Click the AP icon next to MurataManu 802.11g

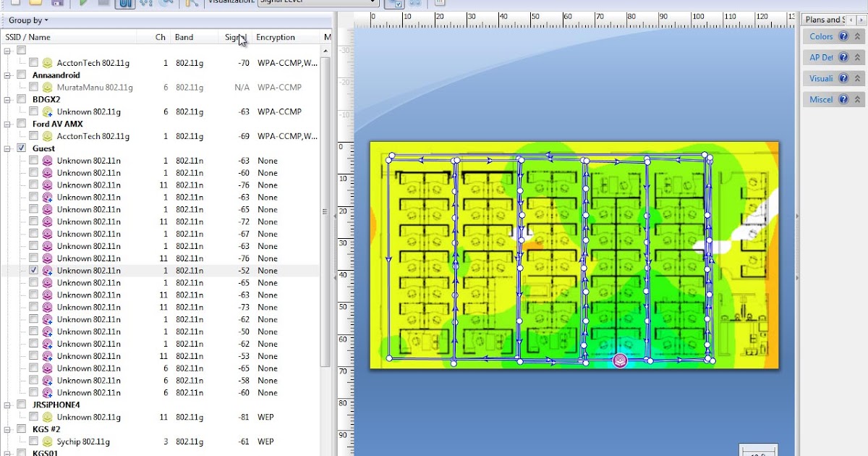coord(48,88)
